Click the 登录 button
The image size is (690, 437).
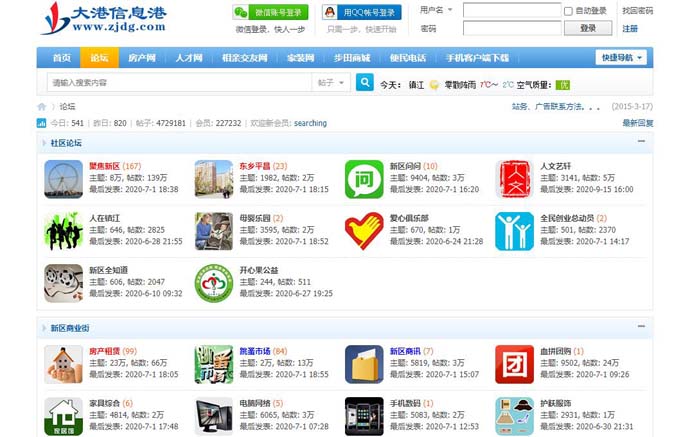tap(588, 28)
